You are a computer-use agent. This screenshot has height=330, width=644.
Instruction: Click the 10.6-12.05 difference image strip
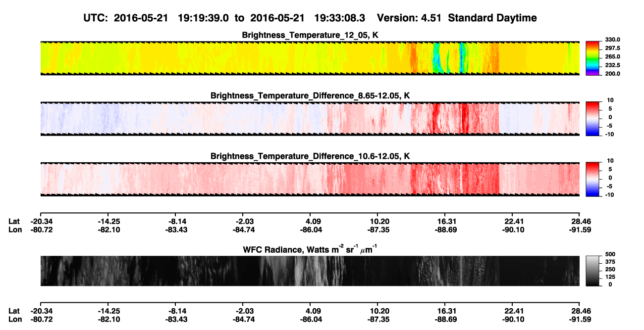[310, 179]
